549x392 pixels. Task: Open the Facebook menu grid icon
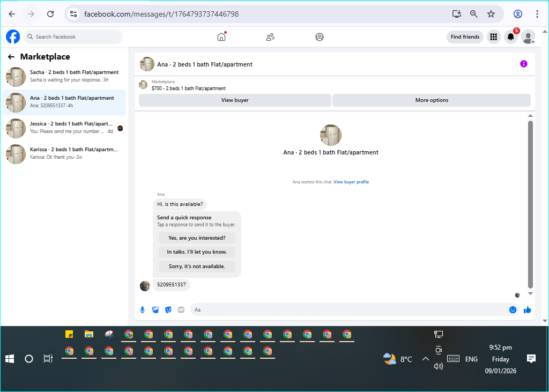point(494,37)
